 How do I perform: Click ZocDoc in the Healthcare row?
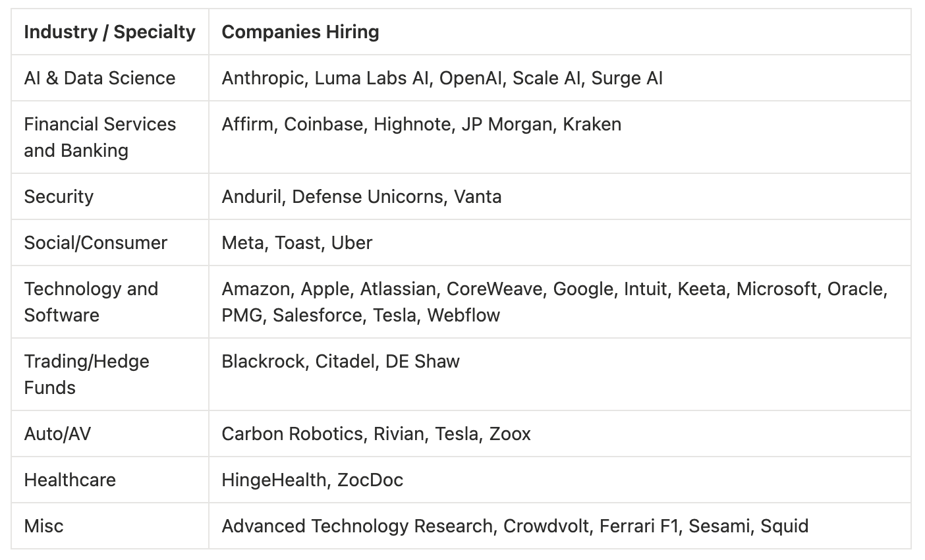coord(370,480)
